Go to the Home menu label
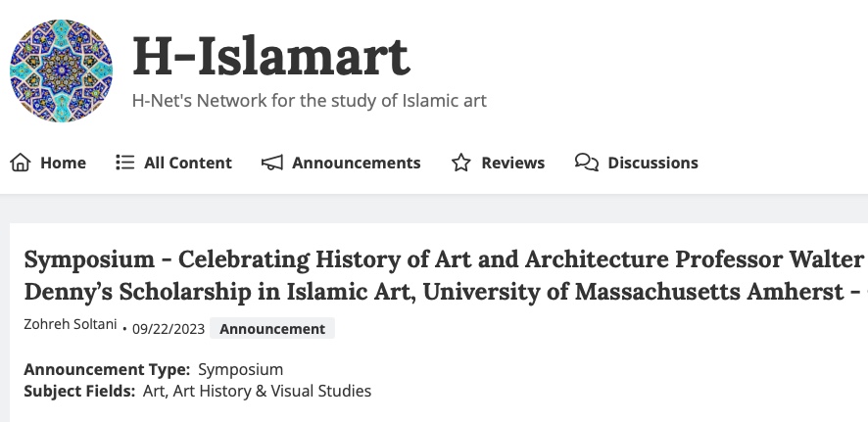The height and width of the screenshot is (422, 868). [x=63, y=163]
